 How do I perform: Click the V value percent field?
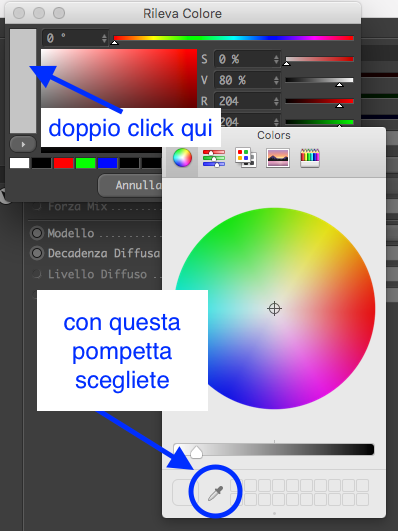(x=247, y=80)
